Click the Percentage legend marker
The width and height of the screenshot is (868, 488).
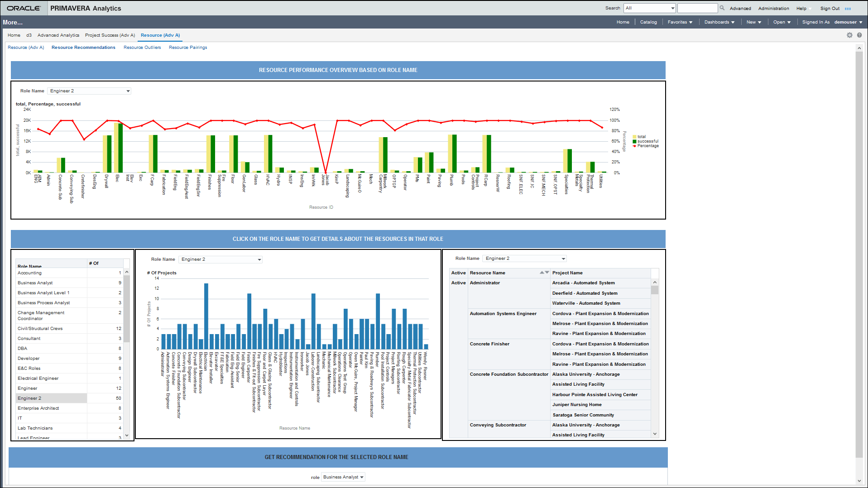[x=635, y=146]
